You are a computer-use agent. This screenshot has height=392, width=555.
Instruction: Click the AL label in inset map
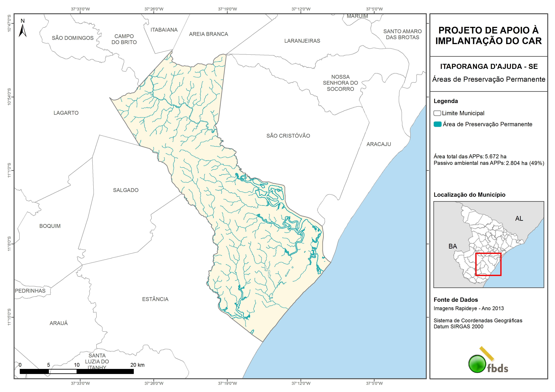[519, 219]
